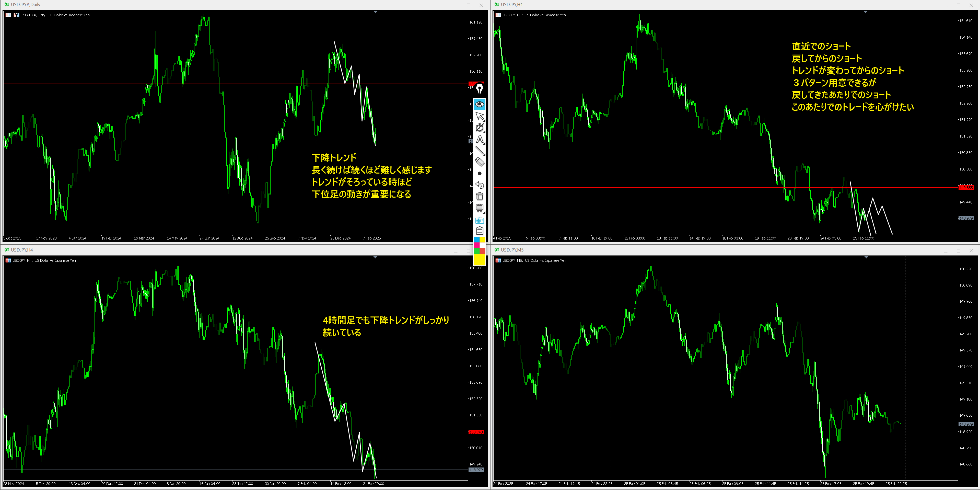Click the table icon in the H4 chart header

(x=8, y=260)
